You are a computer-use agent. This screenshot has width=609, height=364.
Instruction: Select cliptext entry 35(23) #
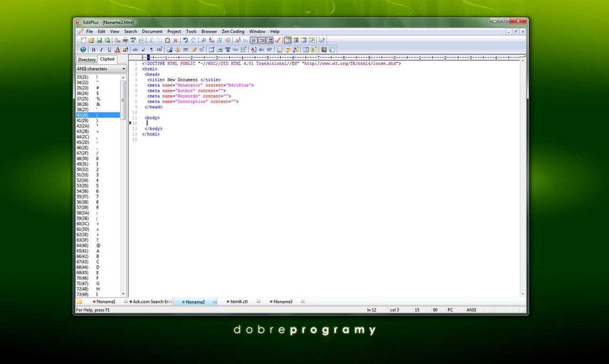click(x=98, y=88)
